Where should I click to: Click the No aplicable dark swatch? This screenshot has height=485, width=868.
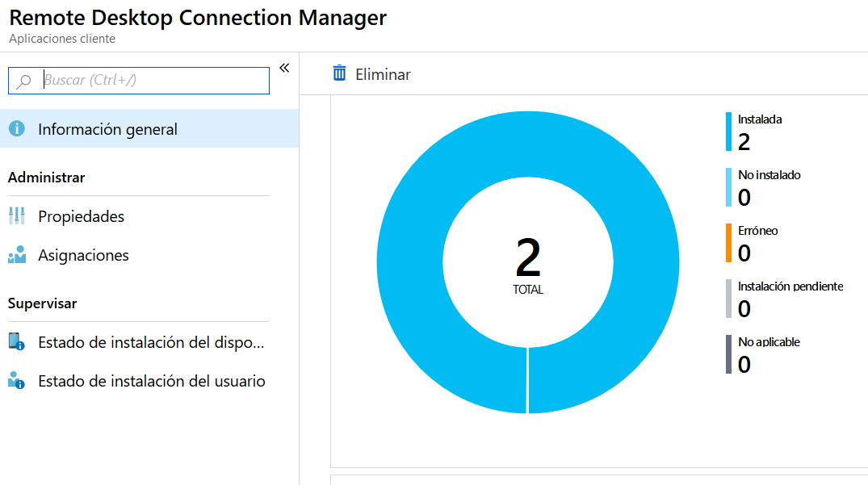(728, 354)
